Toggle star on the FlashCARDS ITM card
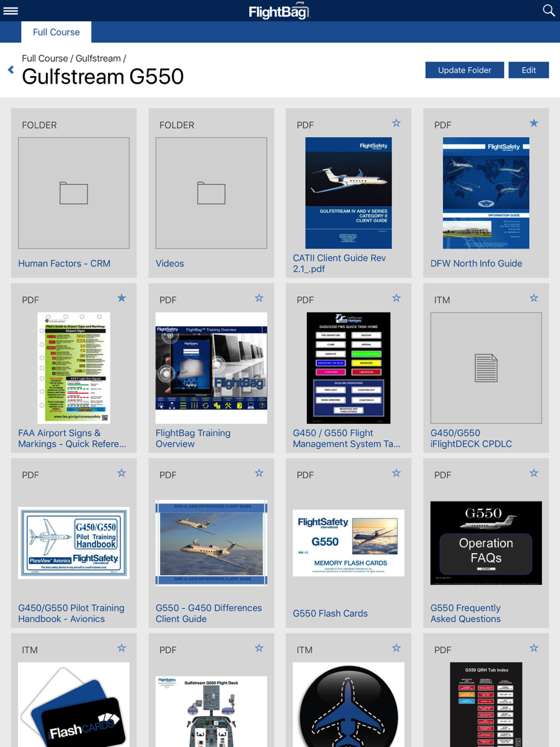This screenshot has height=747, width=560. (x=122, y=648)
